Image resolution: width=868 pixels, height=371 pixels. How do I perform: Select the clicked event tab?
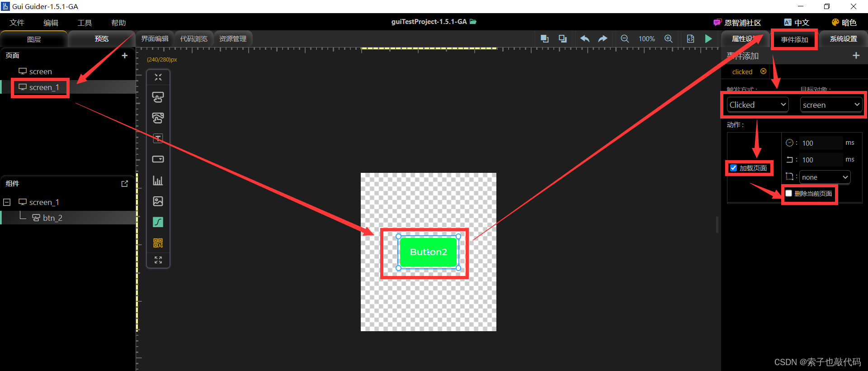tap(742, 72)
